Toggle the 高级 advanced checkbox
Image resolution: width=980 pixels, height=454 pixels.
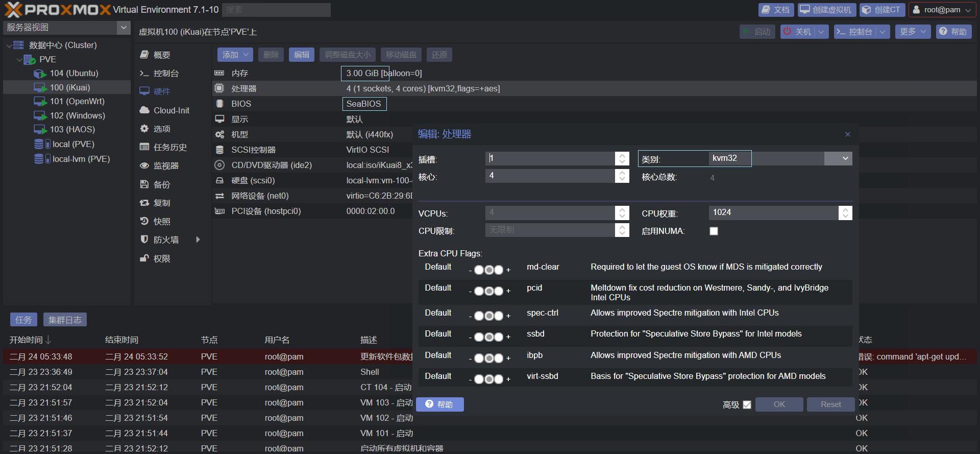[747, 405]
